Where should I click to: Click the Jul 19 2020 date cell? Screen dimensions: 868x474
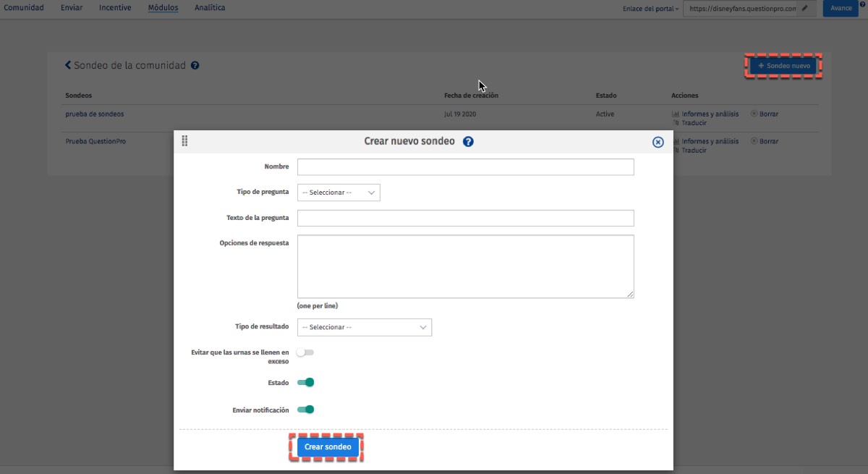click(460, 114)
